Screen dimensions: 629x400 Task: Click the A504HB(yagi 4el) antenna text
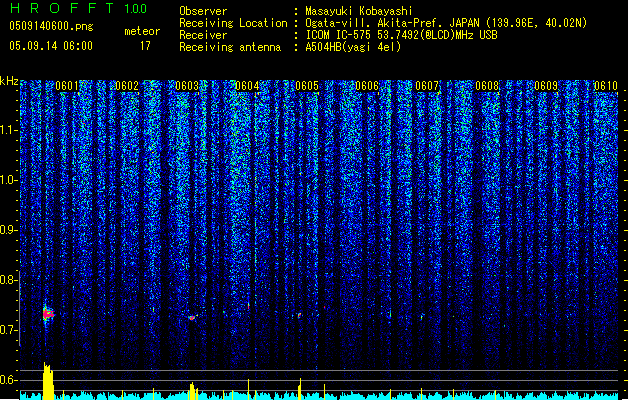point(353,47)
